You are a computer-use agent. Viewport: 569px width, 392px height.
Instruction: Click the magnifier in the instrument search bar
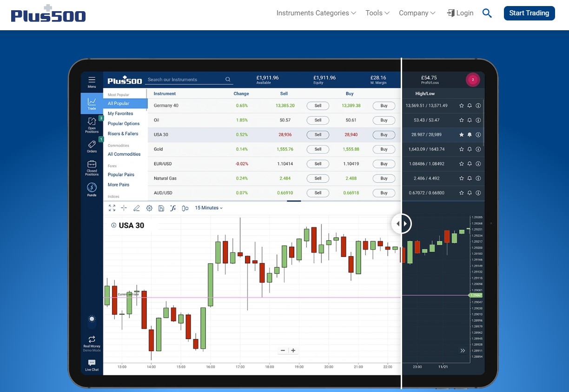point(228,80)
